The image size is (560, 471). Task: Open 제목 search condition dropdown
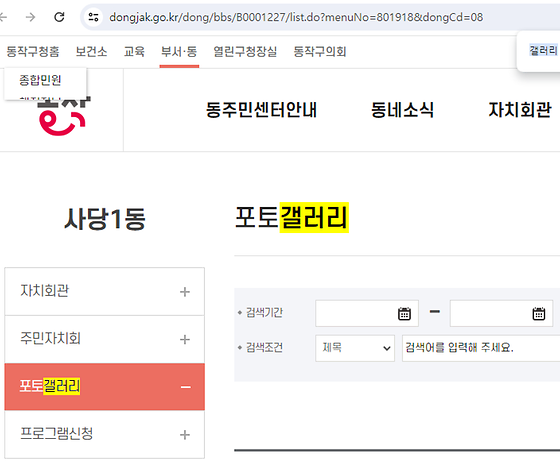[x=355, y=348]
